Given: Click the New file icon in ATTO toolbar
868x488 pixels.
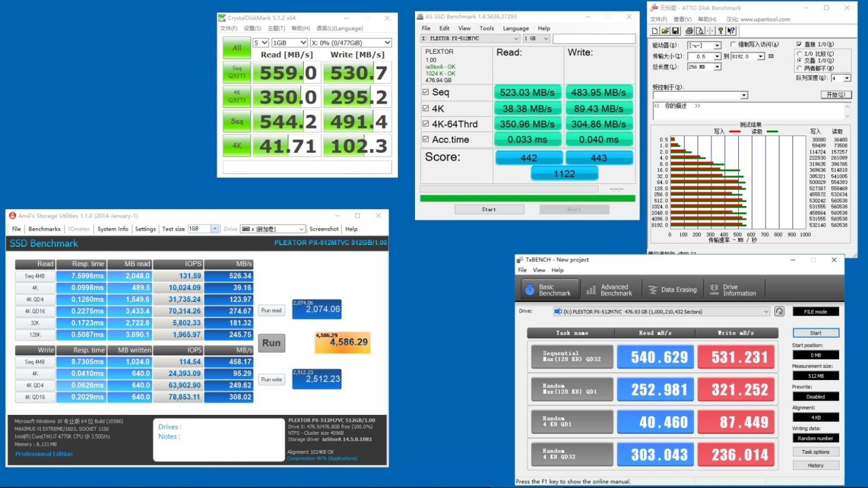Looking at the screenshot, I should [x=655, y=31].
